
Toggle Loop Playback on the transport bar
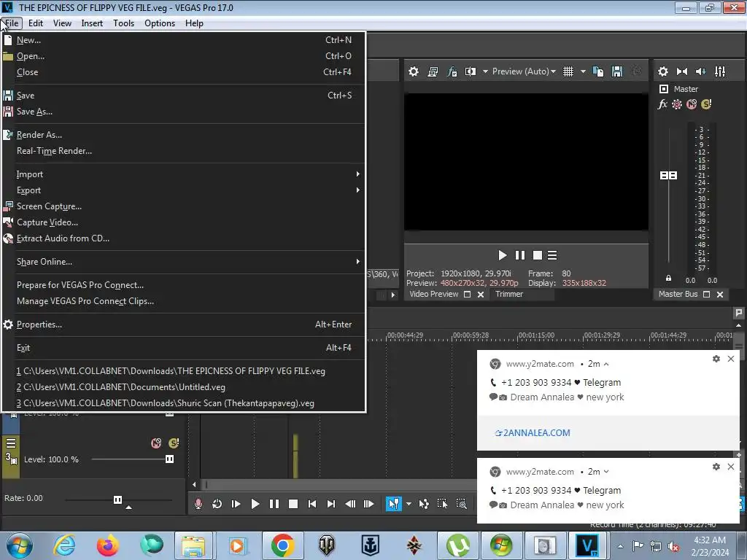(217, 504)
